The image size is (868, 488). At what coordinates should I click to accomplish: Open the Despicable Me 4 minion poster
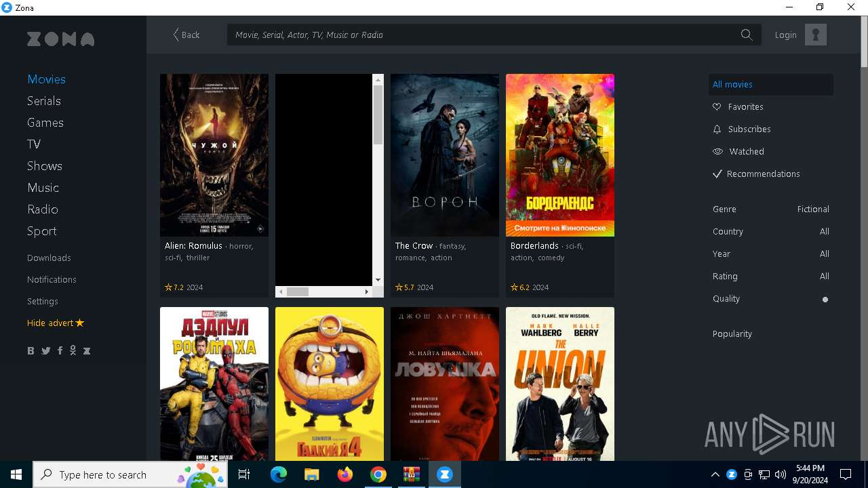[x=330, y=384]
